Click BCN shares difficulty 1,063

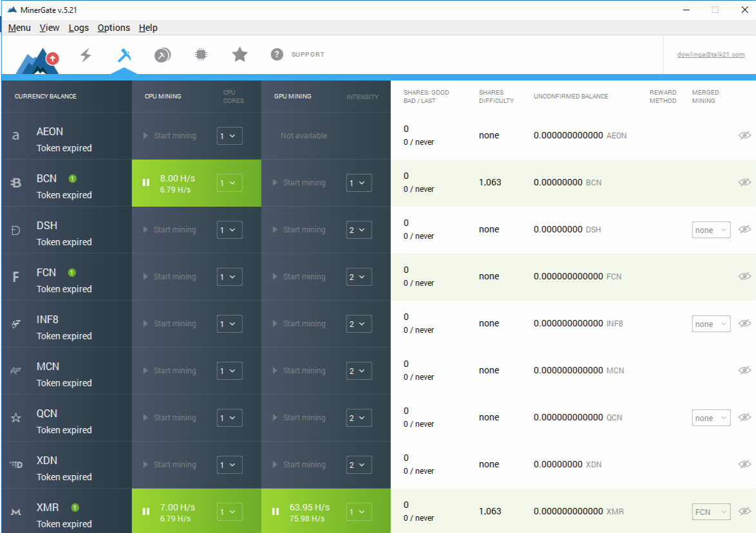[x=490, y=182]
